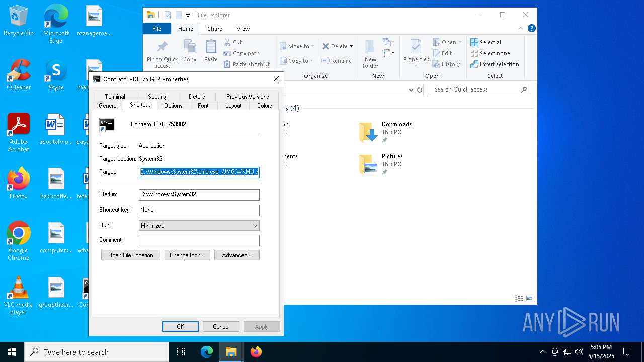Launch Adobe Acrobat desktop icon

[19, 133]
